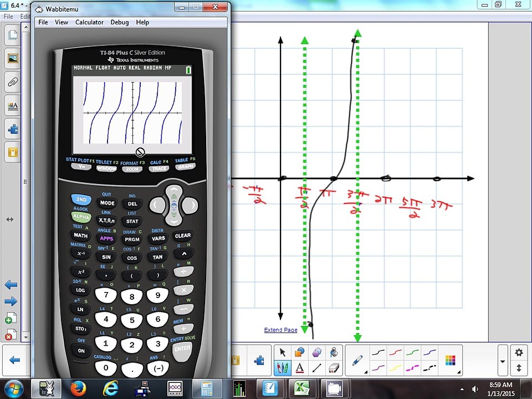Image resolution: width=532 pixels, height=399 pixels.
Task: Click the calculator MODE key
Action: coord(107,203)
